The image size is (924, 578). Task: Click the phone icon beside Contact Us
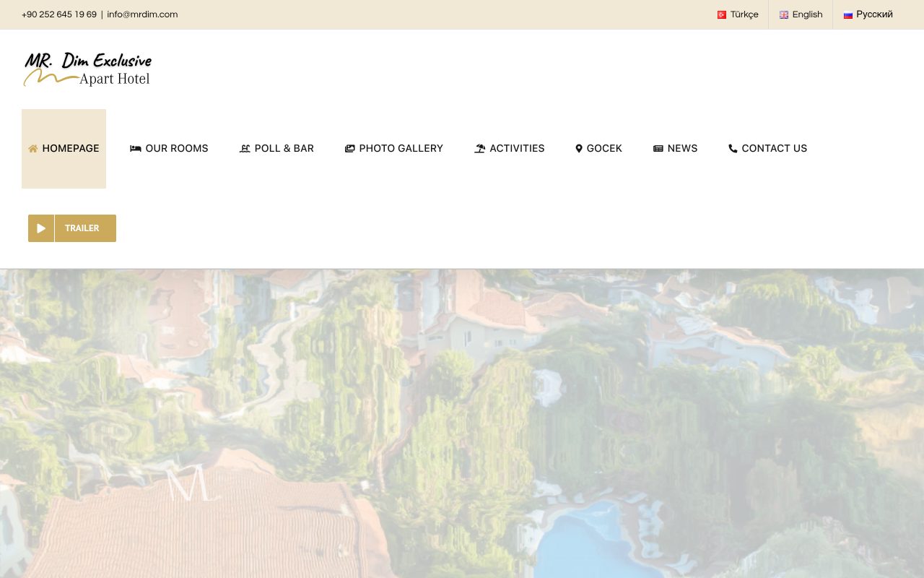pyautogui.click(x=733, y=149)
